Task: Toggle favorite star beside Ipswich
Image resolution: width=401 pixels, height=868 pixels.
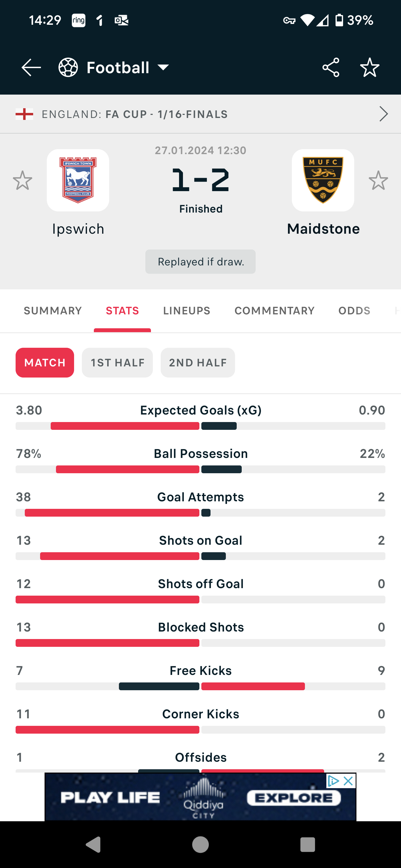Action: click(x=23, y=180)
